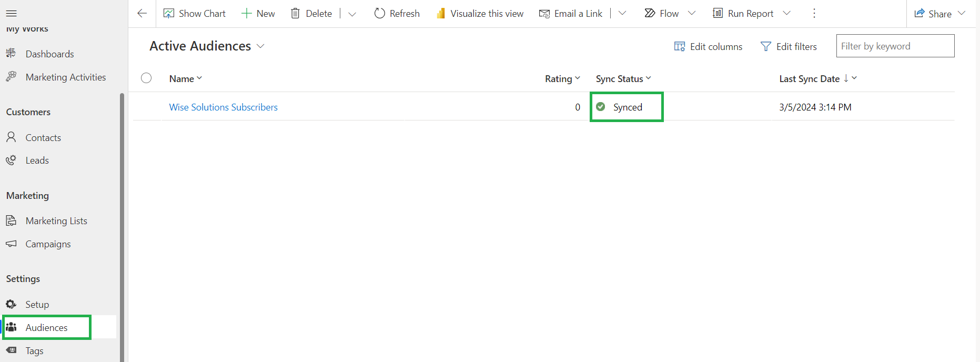This screenshot has height=362, width=980.
Task: Click the sidebar vertical scrollbar
Action: click(x=122, y=226)
